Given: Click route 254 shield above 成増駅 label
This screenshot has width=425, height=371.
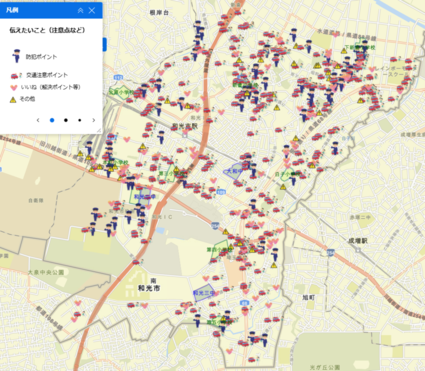Looking at the screenshot, I should point(330,252).
